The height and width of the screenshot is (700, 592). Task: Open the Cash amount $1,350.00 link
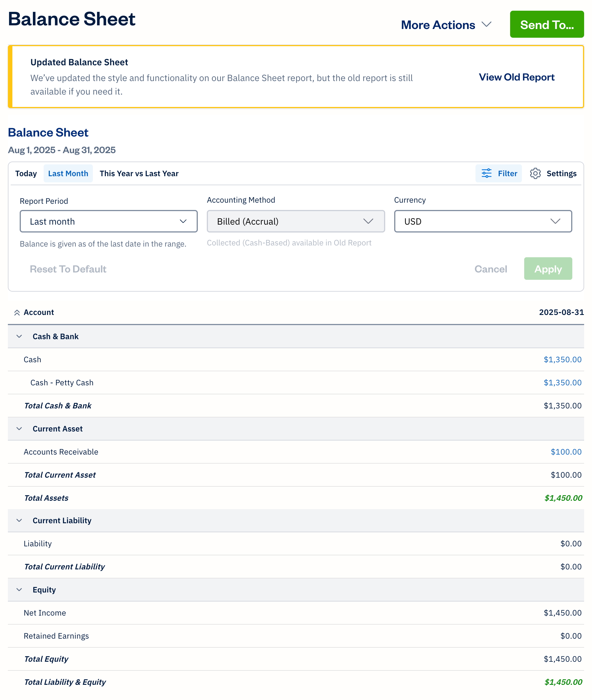[x=562, y=359]
